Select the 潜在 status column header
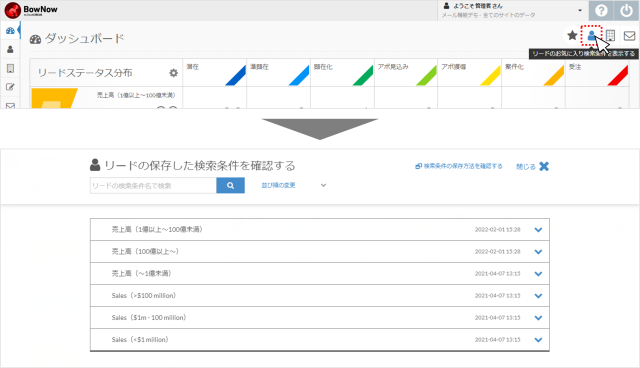 pos(215,73)
